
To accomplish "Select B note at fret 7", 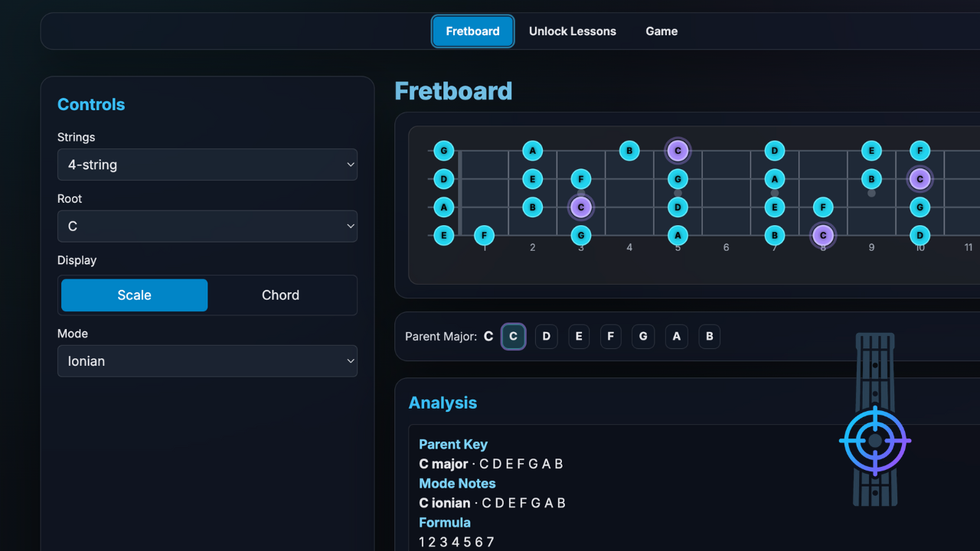I will [x=775, y=235].
